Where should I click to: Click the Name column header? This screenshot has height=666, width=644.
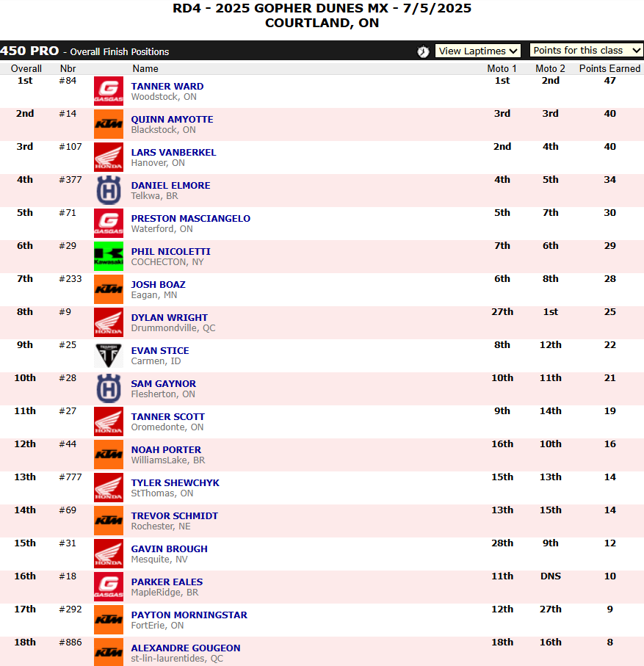click(x=145, y=68)
